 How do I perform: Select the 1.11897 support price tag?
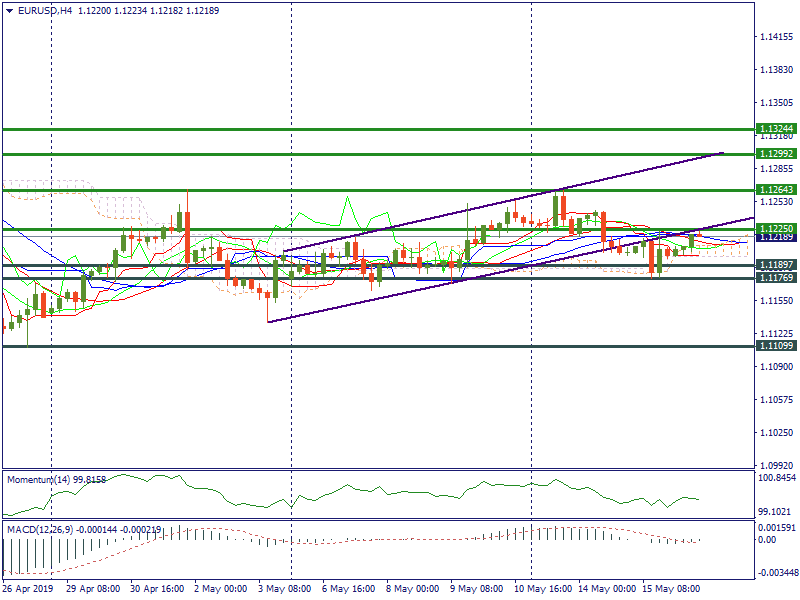point(776,265)
